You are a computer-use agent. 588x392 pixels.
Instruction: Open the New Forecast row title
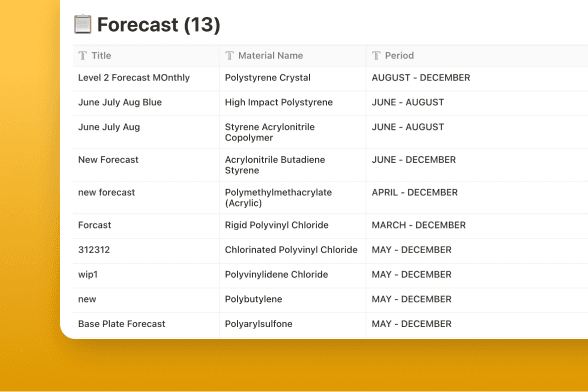pos(108,160)
